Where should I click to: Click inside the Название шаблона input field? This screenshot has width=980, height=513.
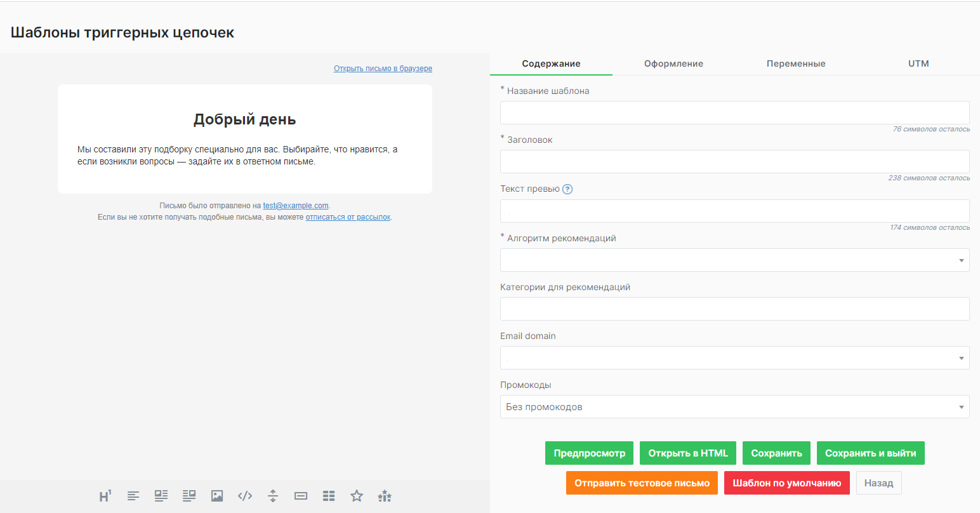pyautogui.click(x=734, y=112)
